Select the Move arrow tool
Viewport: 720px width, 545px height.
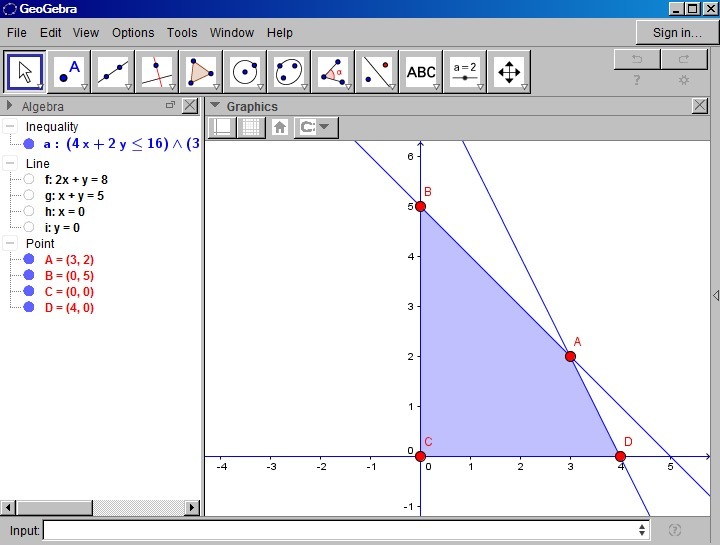[x=25, y=72]
